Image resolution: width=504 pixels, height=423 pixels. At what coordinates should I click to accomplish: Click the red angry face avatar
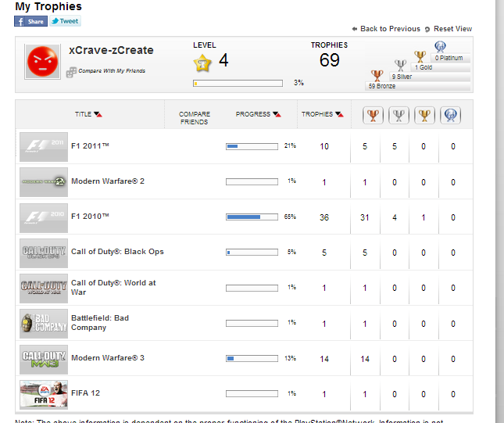point(42,61)
